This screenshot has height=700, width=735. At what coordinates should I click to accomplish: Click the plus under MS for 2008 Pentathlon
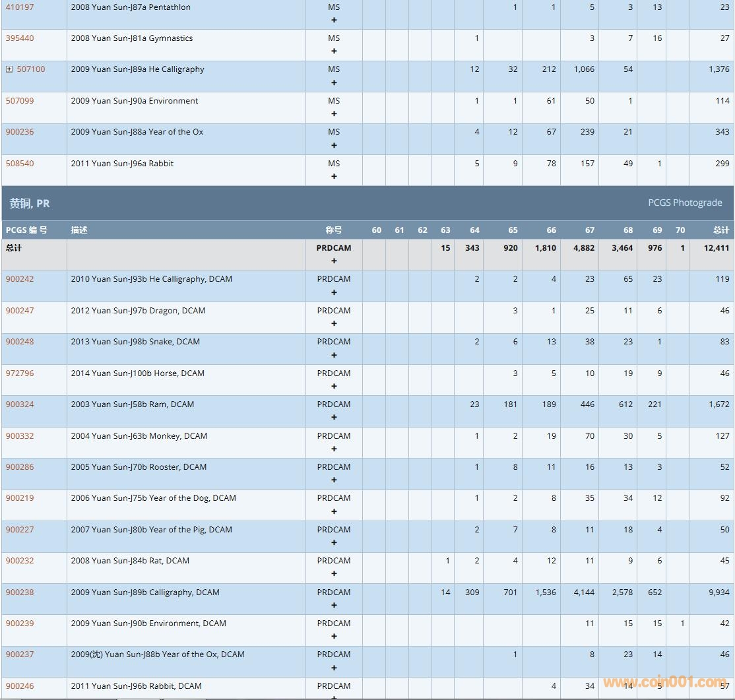(x=334, y=20)
